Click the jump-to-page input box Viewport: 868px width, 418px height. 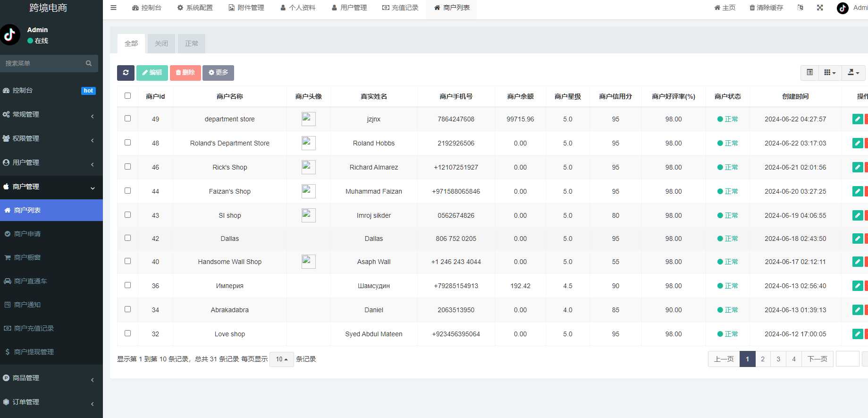click(848, 359)
